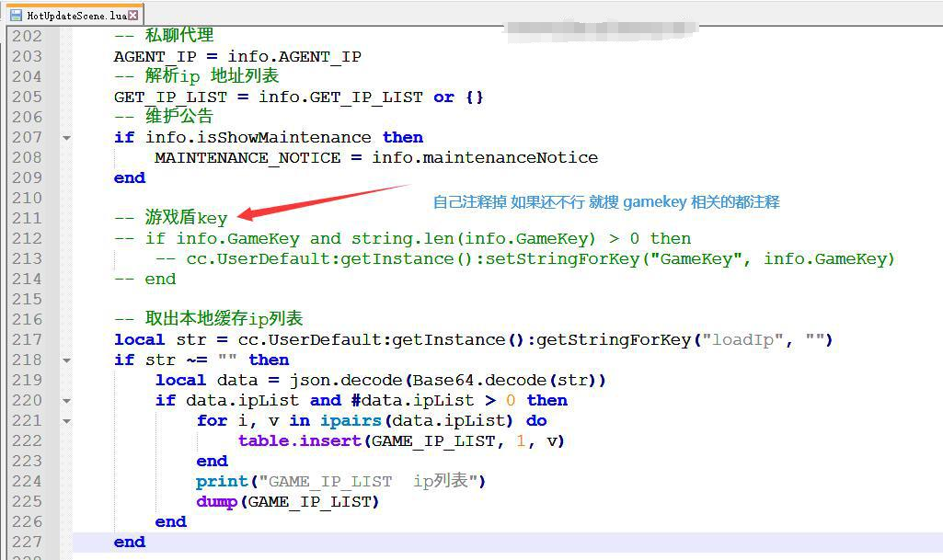This screenshot has width=943, height=560.
Task: Click the blue annotation text about gamekey
Action: [x=606, y=201]
